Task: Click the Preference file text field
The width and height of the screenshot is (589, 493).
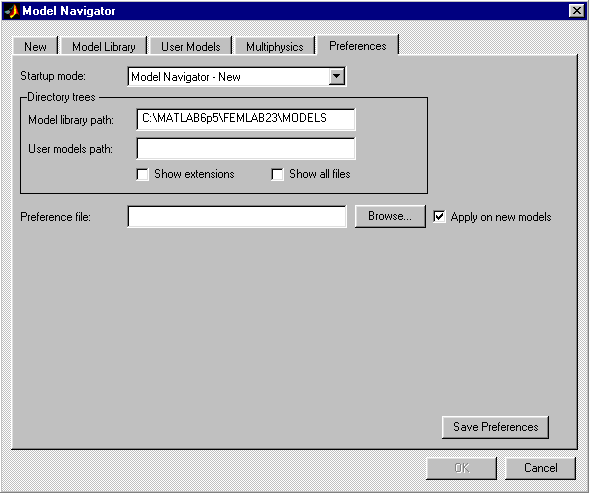Action: click(x=237, y=216)
